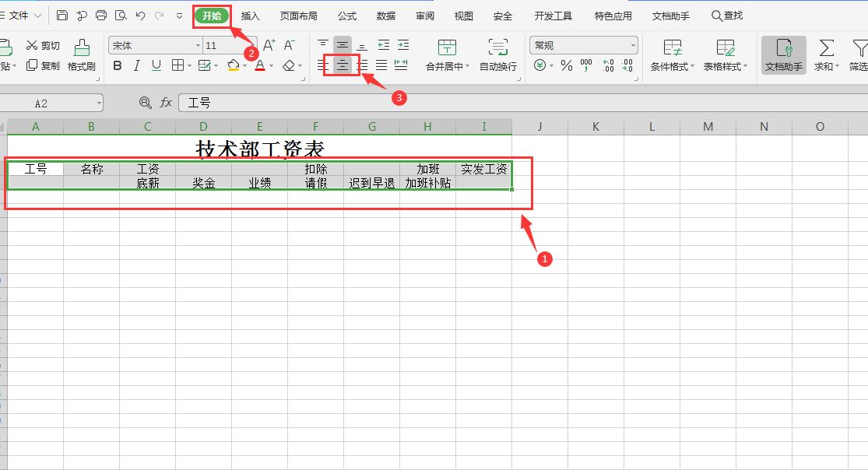Click the 合并居中 merge cells button
This screenshot has width=868, height=470.
tap(447, 55)
